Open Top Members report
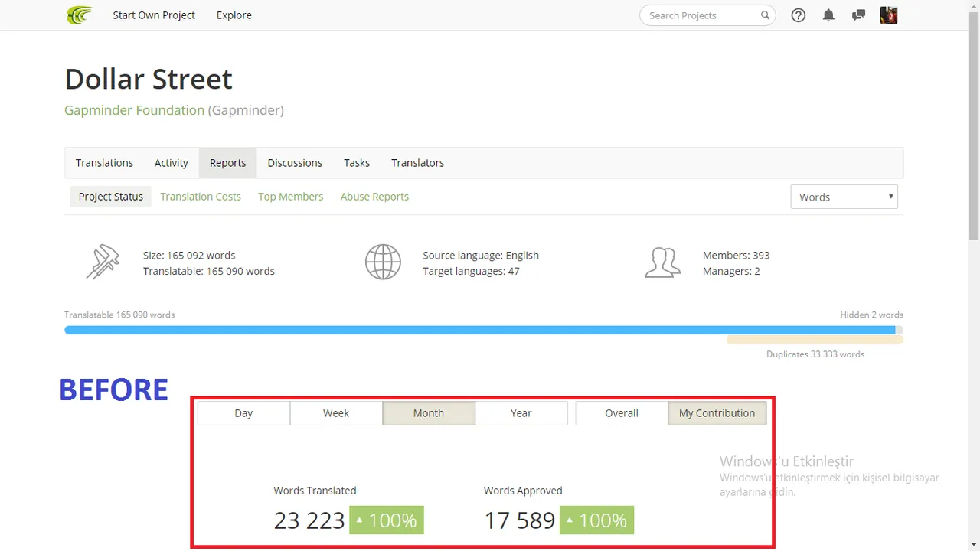This screenshot has height=551, width=980. pyautogui.click(x=291, y=197)
